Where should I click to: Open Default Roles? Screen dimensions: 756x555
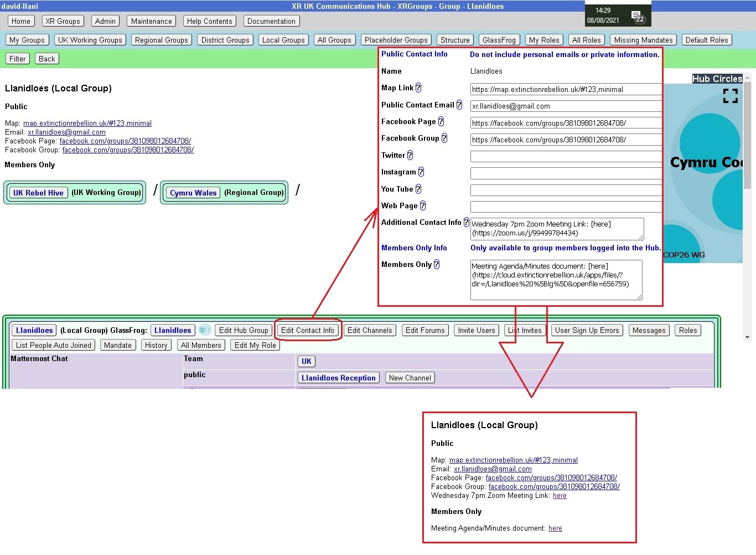pos(707,40)
